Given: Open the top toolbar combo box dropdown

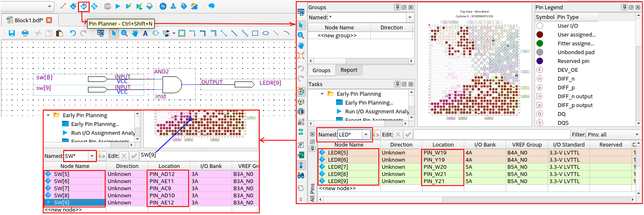Looking at the screenshot, I should (x=50, y=6).
